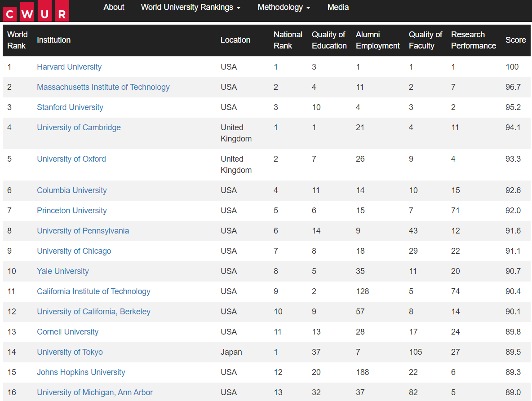Screen dimensions: 532x401
Task: Open Johns Hopkins University link
Action: [81, 372]
